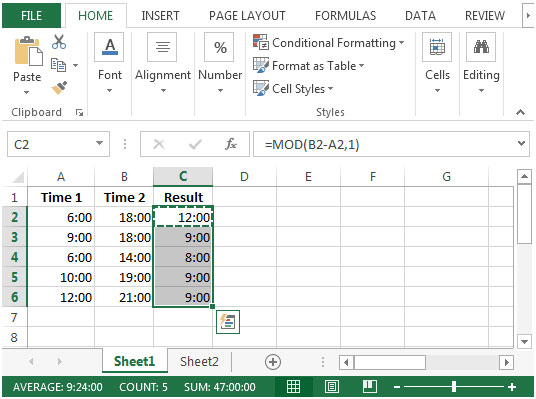Cut selection with the scissors icon
This screenshot has width=536, height=399.
point(59,42)
